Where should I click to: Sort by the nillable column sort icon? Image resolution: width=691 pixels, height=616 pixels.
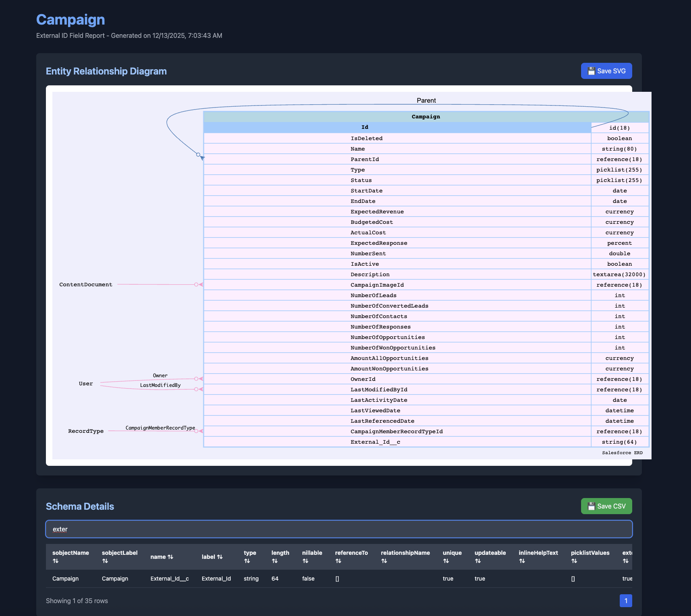coord(305,561)
